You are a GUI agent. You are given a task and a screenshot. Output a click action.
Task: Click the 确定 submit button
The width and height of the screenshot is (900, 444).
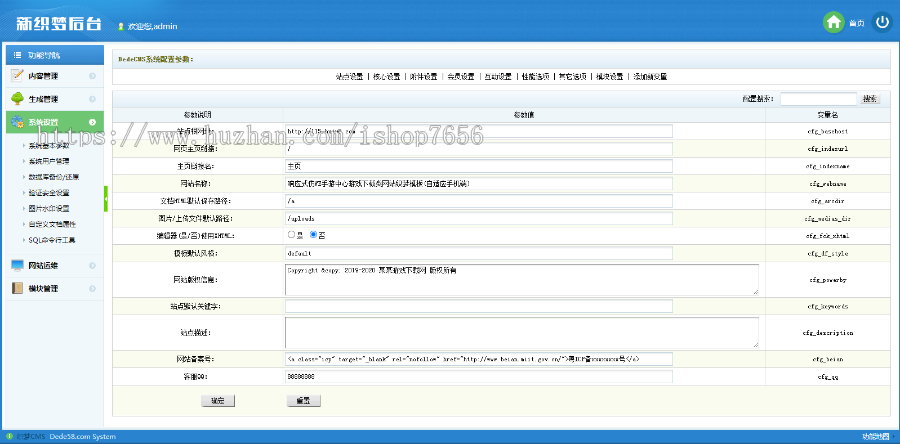point(218,401)
